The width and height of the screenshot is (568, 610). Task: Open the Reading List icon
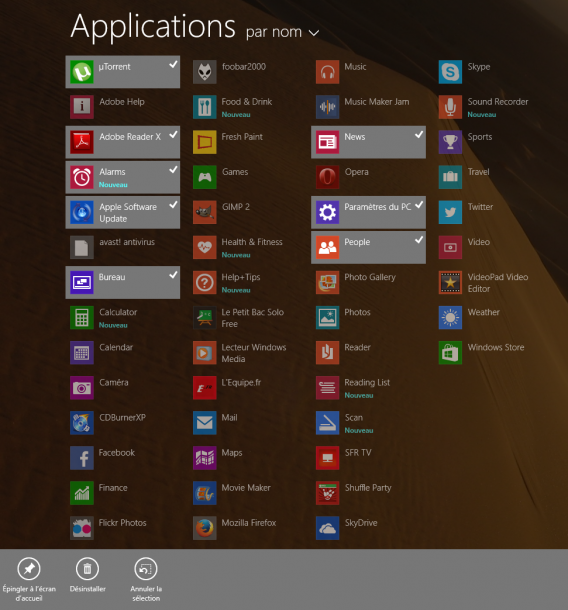(x=328, y=388)
